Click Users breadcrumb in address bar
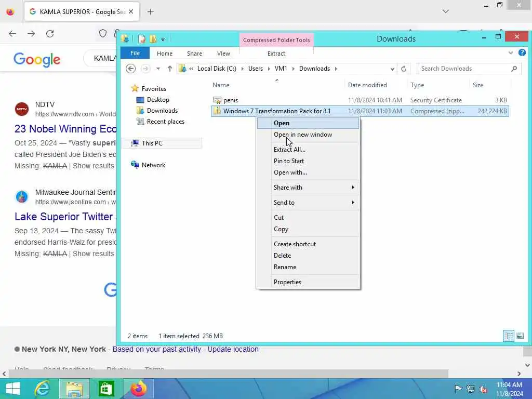This screenshot has height=399, width=532. click(x=256, y=69)
